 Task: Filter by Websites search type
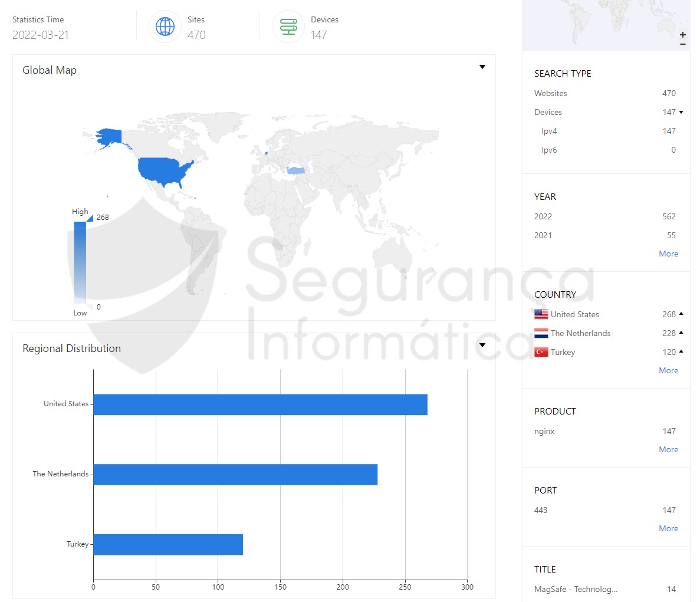tap(550, 93)
